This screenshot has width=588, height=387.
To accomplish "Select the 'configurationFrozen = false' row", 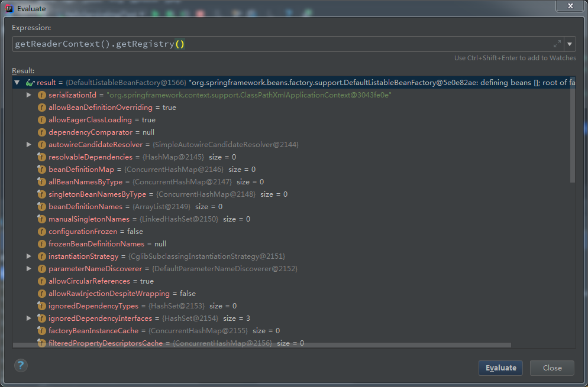I will click(96, 232).
